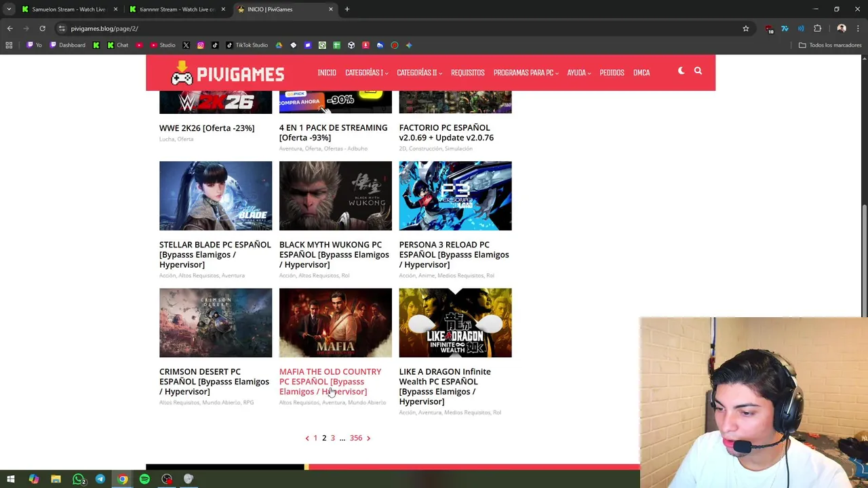Bookmark this page with star icon
Screen dimensions: 868x488
coord(745,28)
